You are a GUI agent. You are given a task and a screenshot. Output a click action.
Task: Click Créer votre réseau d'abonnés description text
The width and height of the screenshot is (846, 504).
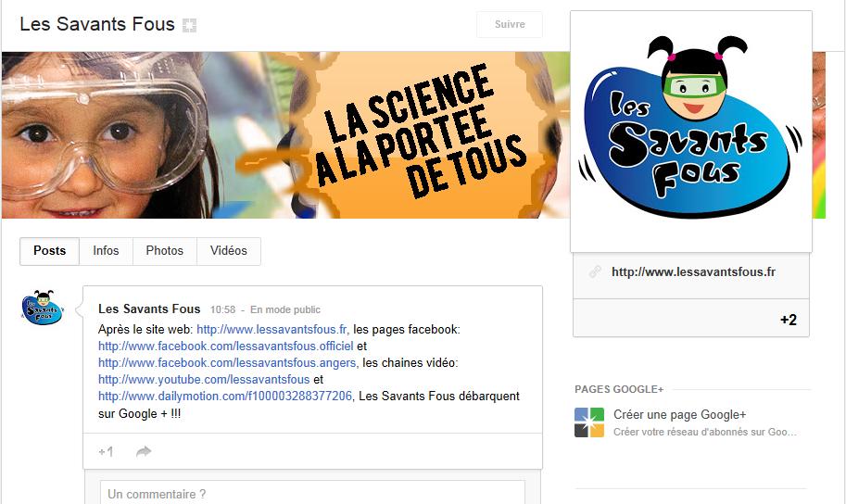tap(704, 432)
